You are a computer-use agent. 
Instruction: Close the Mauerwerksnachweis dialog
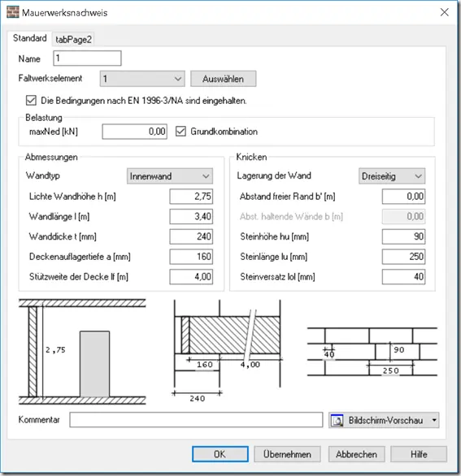pos(444,12)
